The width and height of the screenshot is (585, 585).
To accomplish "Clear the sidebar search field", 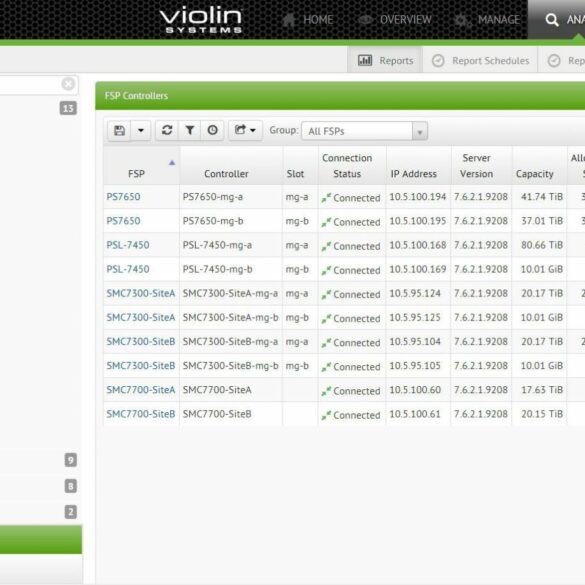I will (x=68, y=84).
